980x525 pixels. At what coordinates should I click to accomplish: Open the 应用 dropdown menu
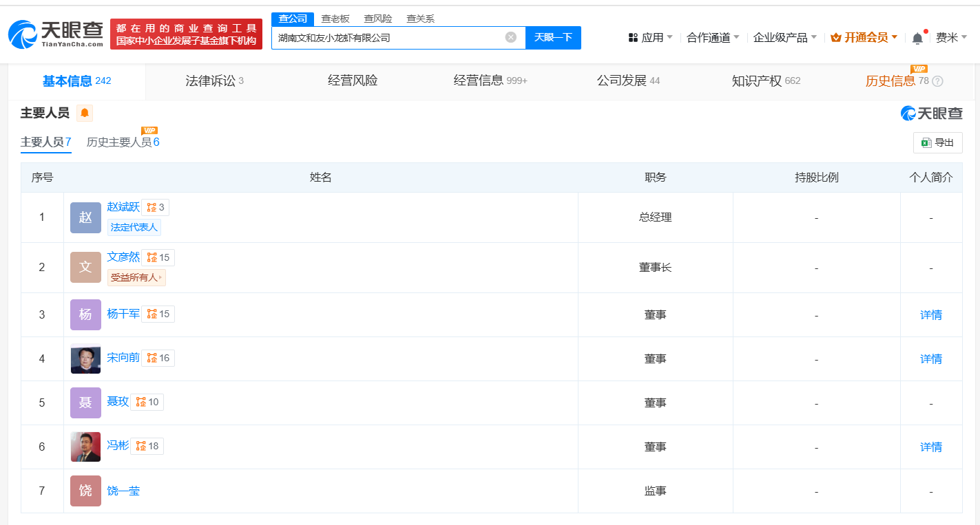(x=651, y=37)
